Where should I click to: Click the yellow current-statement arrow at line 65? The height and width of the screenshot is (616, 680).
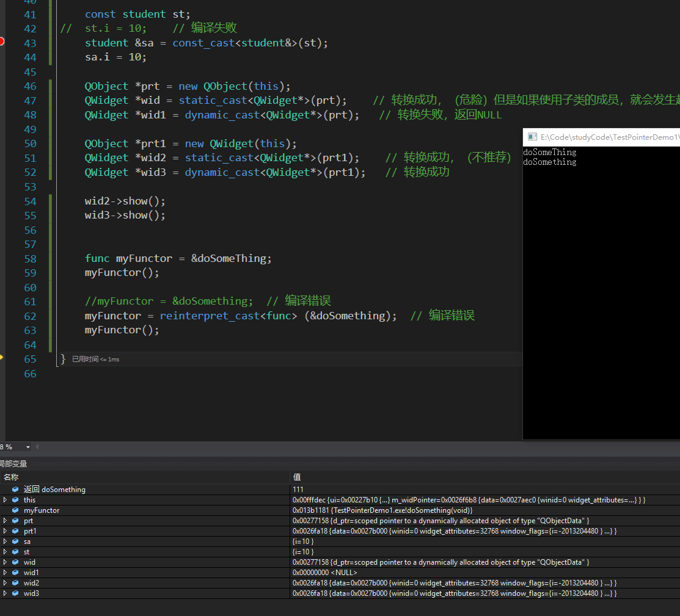coord(2,357)
